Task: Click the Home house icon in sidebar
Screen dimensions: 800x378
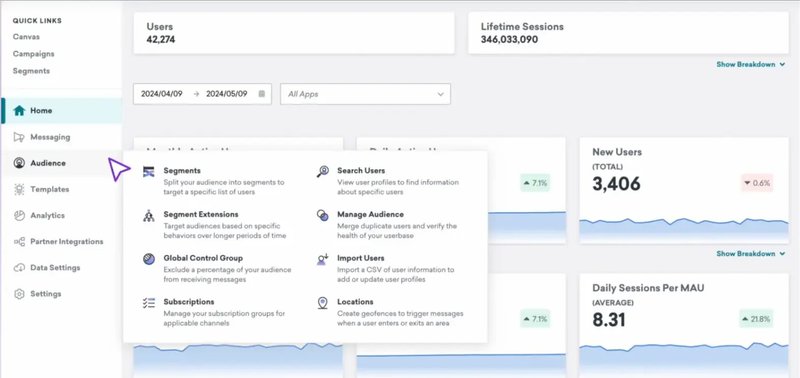Action: 19,111
